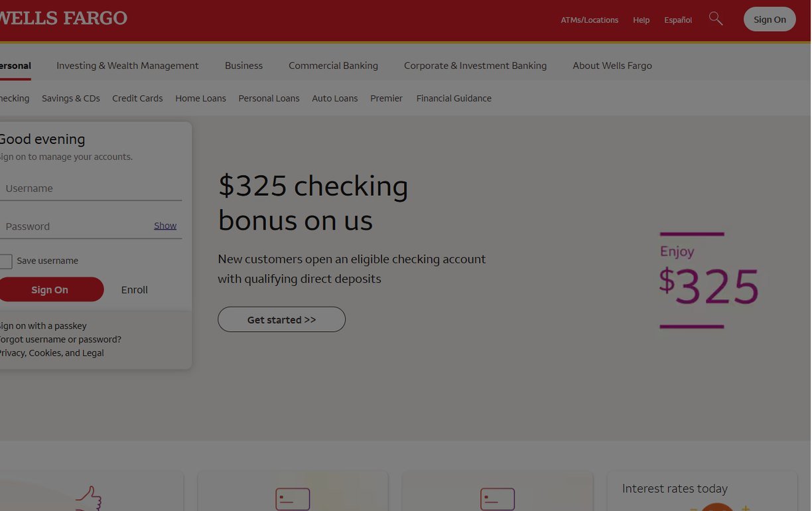The image size is (812, 511).
Task: Open the Financial Guidance menu
Action: click(454, 98)
